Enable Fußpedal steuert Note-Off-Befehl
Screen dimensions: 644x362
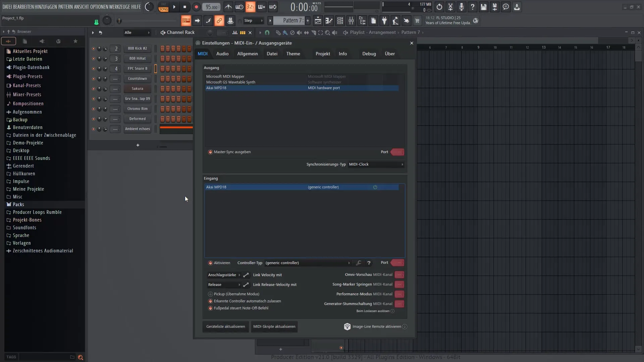[x=211, y=308]
